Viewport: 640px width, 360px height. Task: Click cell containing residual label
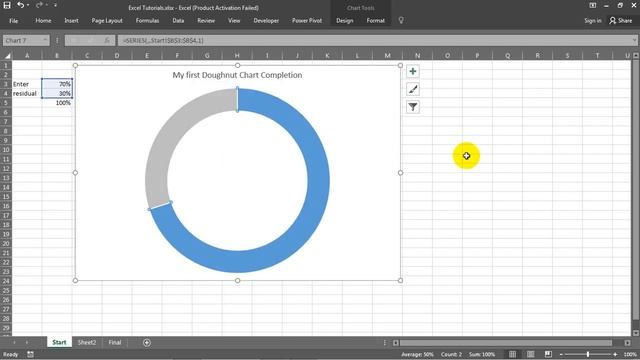tap(27, 93)
